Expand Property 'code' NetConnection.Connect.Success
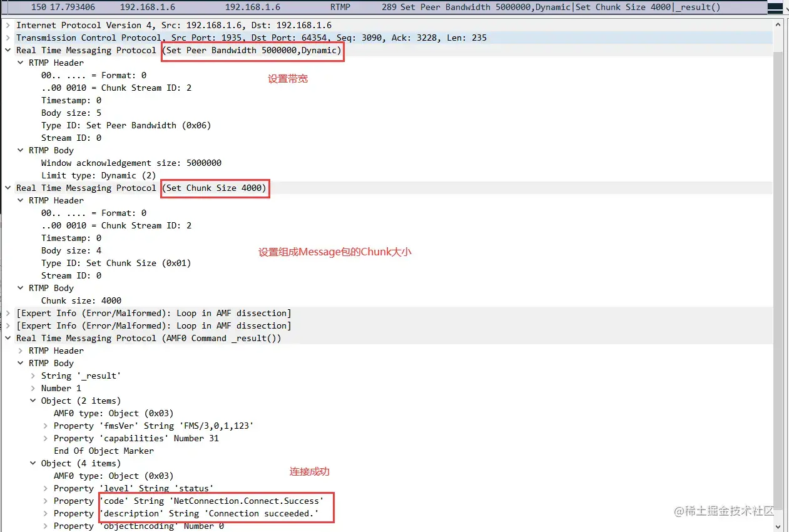This screenshot has height=532, width=789. 46,501
